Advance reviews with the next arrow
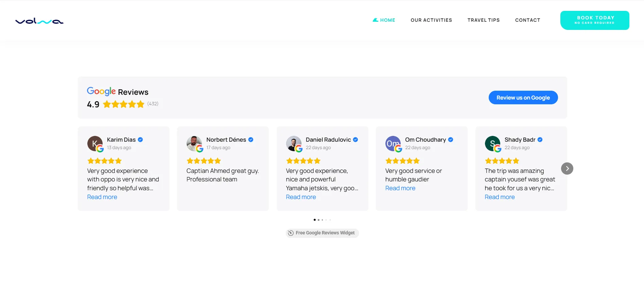Viewport: 644px width, 284px height. (567, 168)
